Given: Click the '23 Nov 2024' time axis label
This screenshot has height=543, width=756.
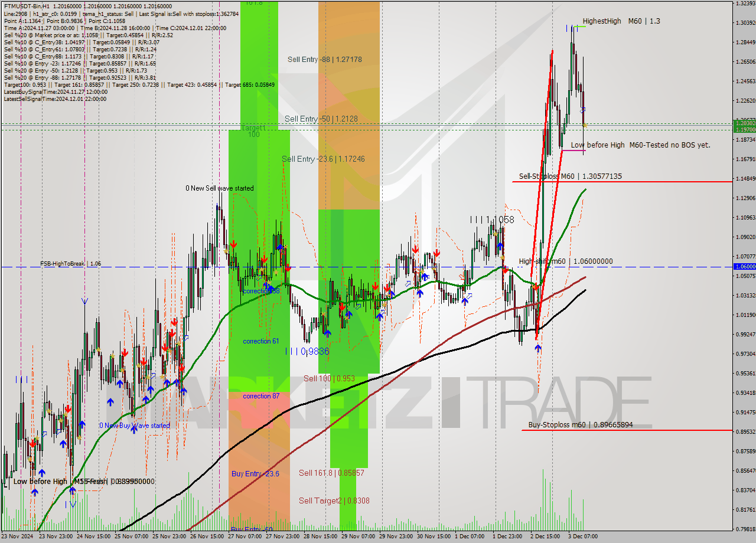Looking at the screenshot, I should (x=18, y=537).
